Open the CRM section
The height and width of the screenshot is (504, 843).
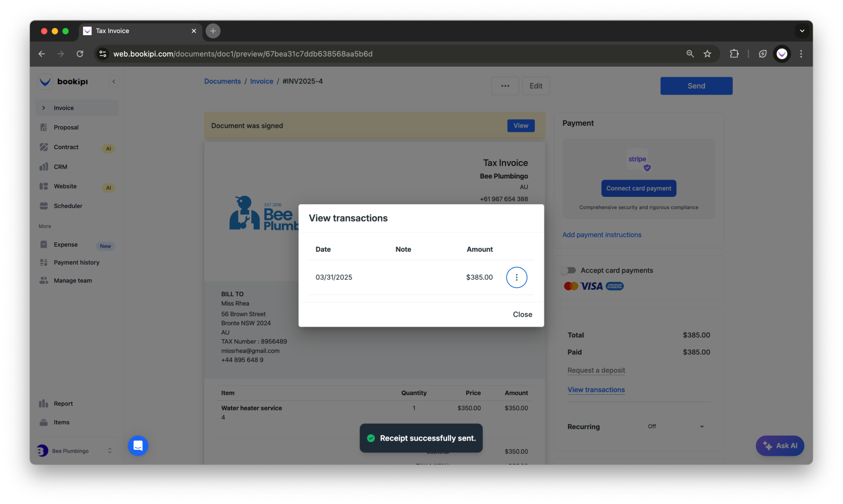[60, 166]
